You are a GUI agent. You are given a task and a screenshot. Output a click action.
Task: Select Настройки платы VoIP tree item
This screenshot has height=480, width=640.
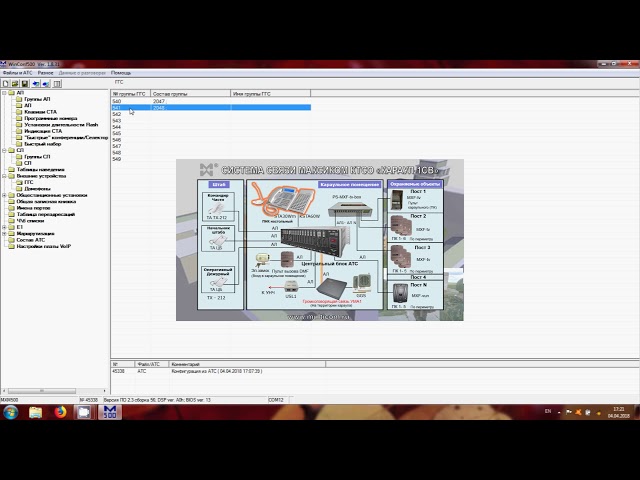coord(44,246)
